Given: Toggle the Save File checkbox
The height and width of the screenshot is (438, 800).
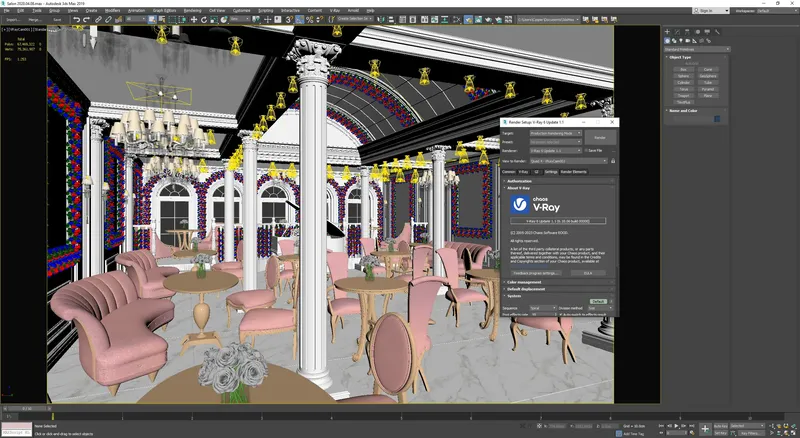Looking at the screenshot, I should point(586,151).
